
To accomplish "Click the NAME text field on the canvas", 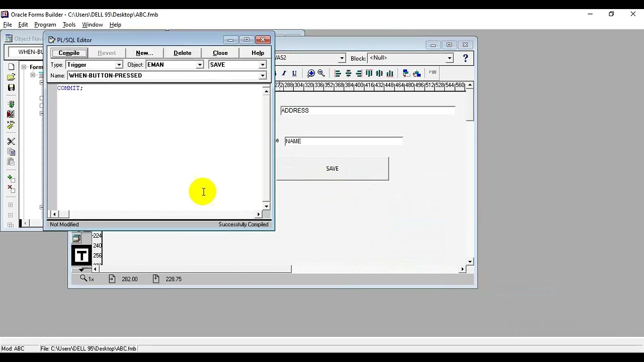I will coord(344,141).
